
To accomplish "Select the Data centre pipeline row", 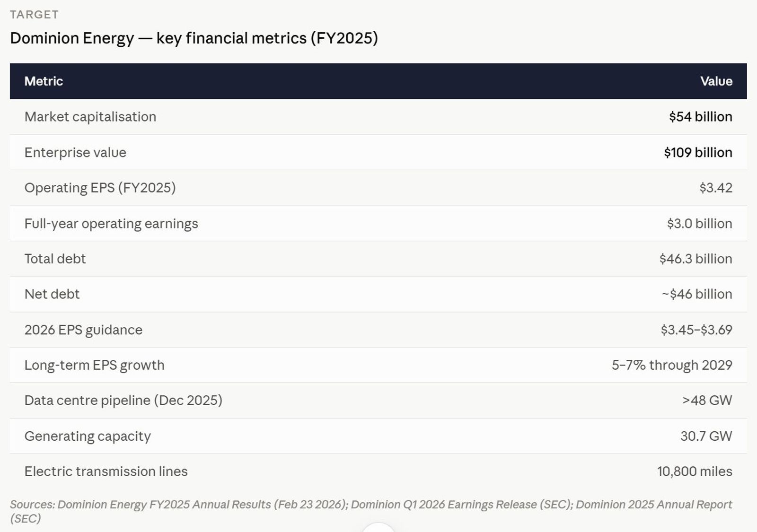I will point(378,401).
